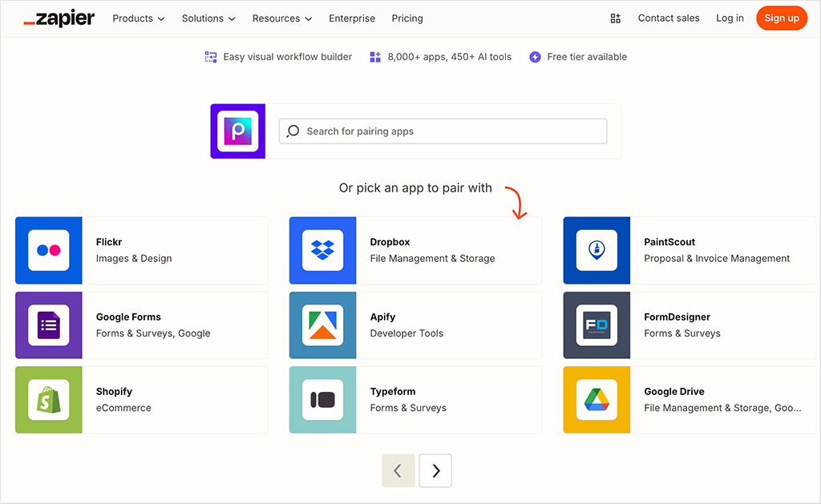Click the Zapier logo
Viewport: 821px width, 504px height.
coord(59,18)
